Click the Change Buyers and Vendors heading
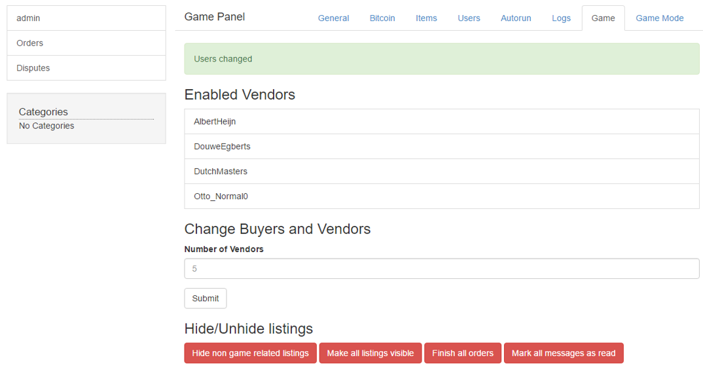Image resolution: width=703 pixels, height=368 pixels. (277, 229)
